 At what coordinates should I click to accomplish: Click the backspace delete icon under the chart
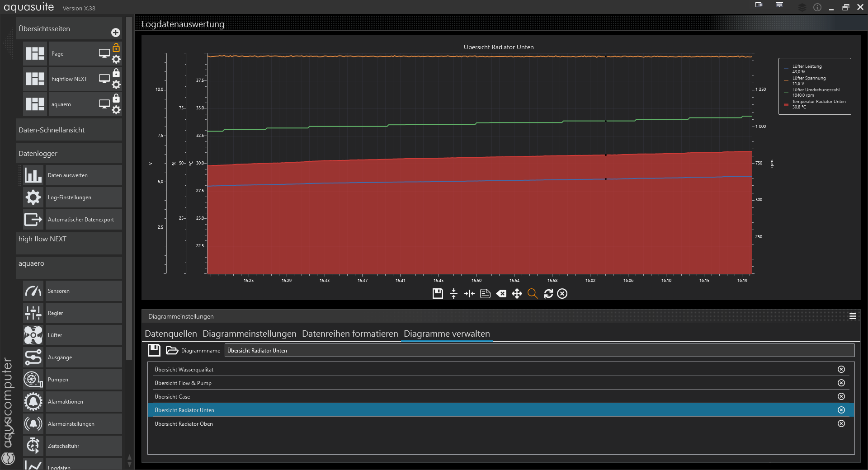(x=501, y=294)
